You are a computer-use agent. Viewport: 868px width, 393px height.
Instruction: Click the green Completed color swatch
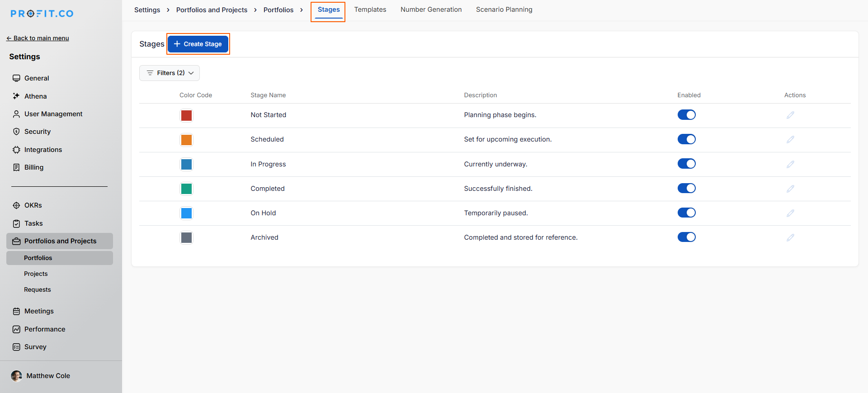[186, 189]
